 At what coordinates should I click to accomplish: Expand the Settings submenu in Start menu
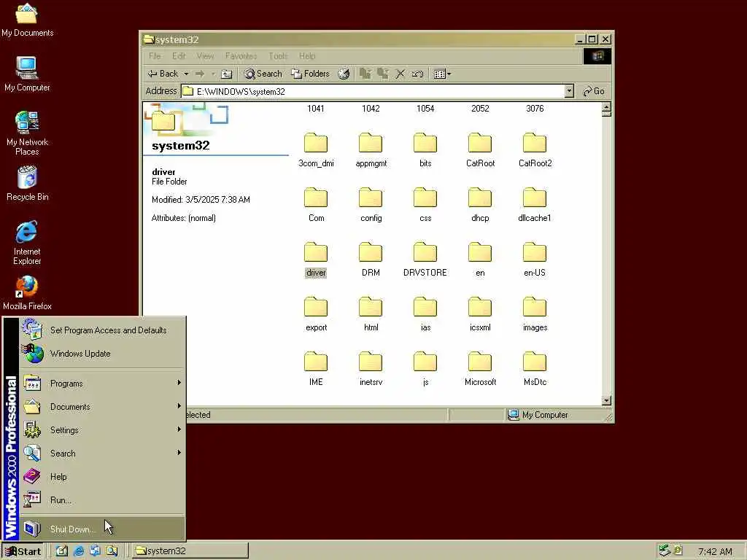[102, 430]
